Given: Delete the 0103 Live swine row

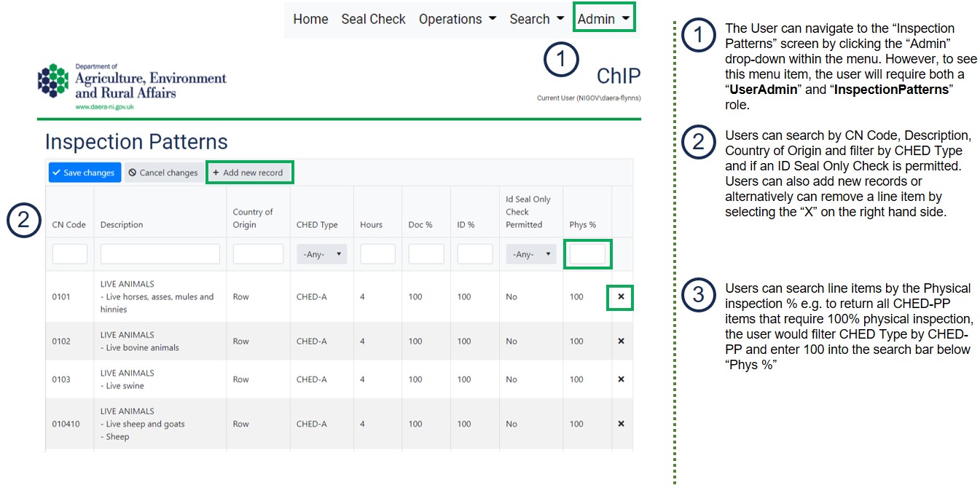Looking at the screenshot, I should coord(621,379).
